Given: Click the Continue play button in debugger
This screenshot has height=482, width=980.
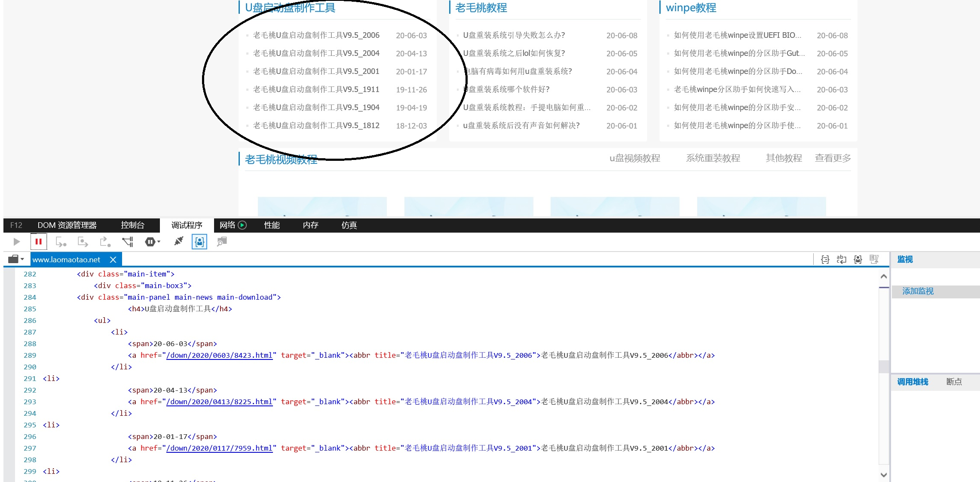Looking at the screenshot, I should (17, 242).
